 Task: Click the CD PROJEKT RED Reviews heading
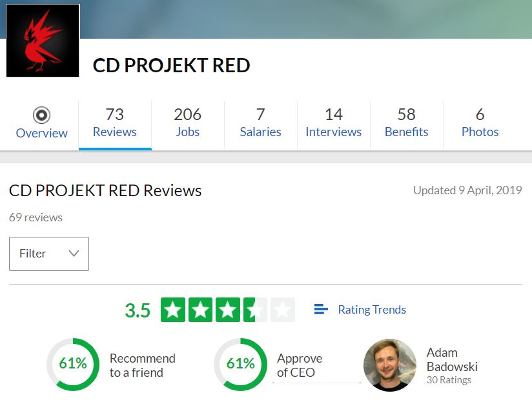[105, 190]
